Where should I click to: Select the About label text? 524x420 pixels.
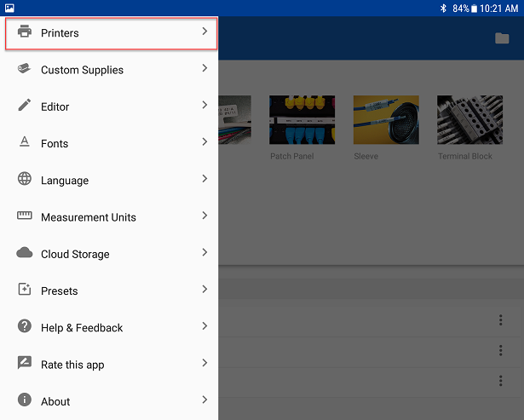click(55, 401)
